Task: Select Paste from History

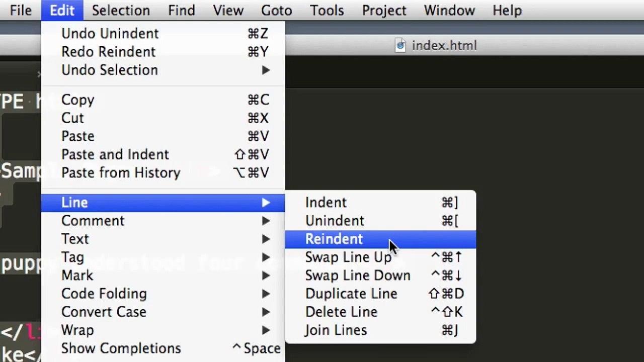Action: [163, 172]
